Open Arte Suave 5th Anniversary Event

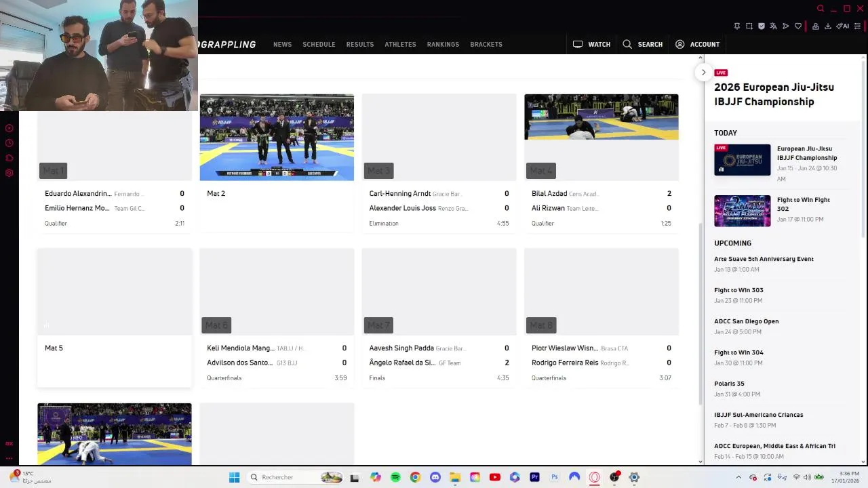[x=764, y=259]
